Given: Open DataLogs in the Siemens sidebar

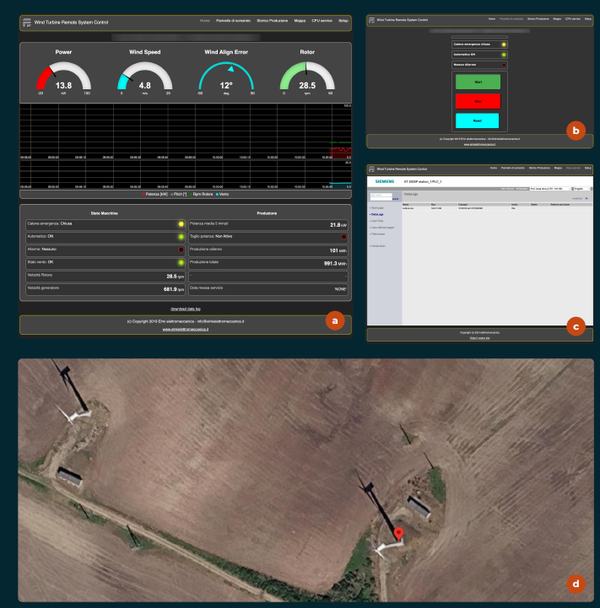Looking at the screenshot, I should click(x=377, y=214).
